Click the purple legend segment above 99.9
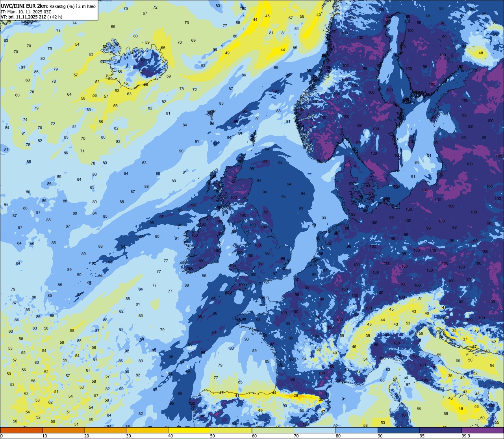Viewport: 504px width, 439px height. pos(483,430)
